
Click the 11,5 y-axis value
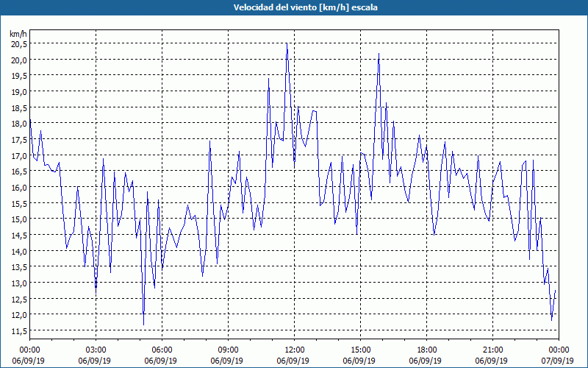[x=20, y=331]
